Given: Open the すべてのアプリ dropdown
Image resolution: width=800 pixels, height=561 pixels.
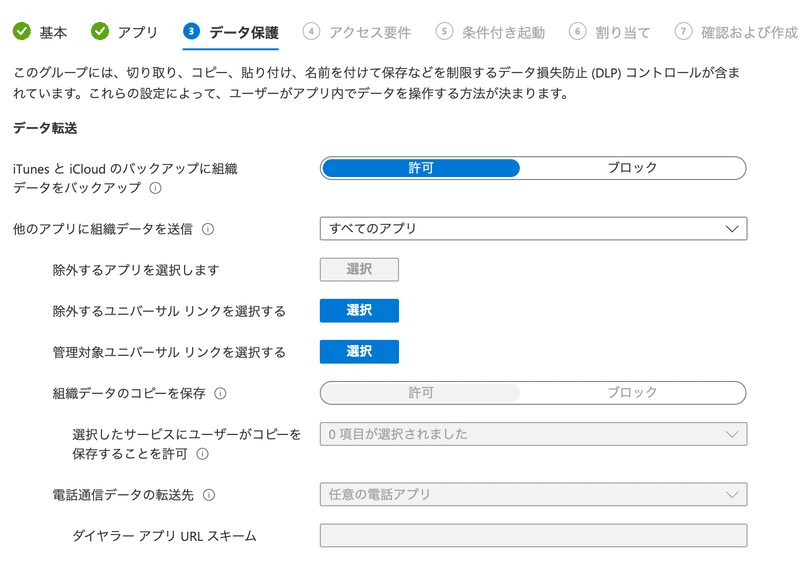Looking at the screenshot, I should click(x=533, y=228).
